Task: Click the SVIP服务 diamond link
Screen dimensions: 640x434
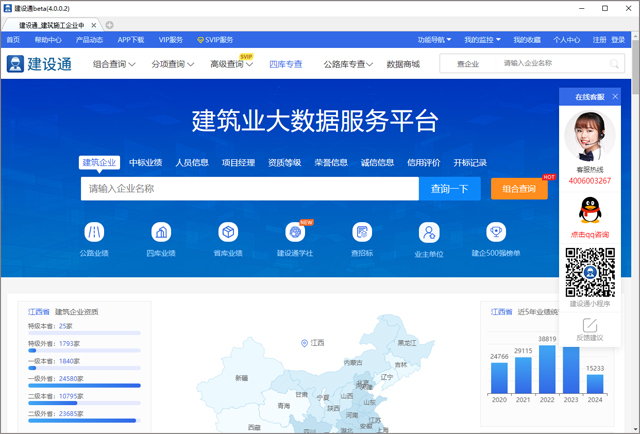Action: tap(215, 40)
